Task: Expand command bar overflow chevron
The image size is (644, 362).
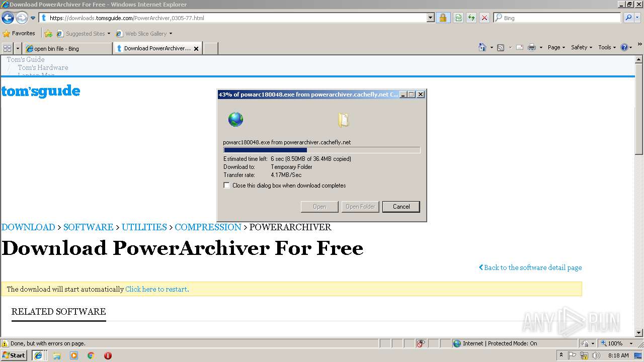Action: point(639,45)
